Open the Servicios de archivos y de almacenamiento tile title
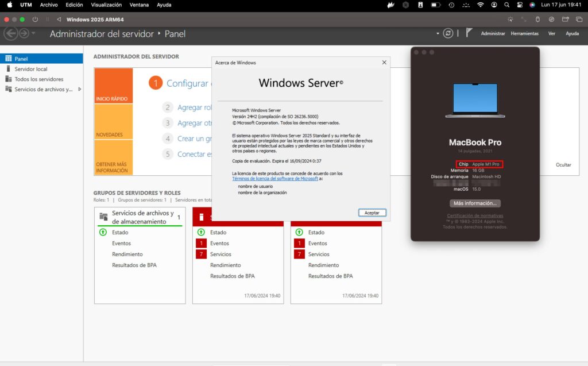Screen dimensions: 588x366 coord(142,217)
